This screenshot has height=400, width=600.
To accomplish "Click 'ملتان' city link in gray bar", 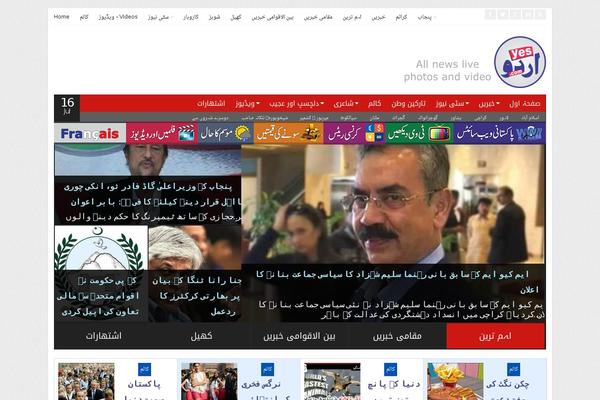I will pyautogui.click(x=374, y=118).
